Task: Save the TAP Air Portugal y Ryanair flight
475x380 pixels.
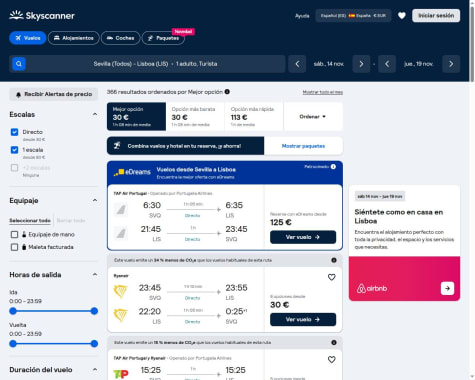Action: [x=331, y=359]
